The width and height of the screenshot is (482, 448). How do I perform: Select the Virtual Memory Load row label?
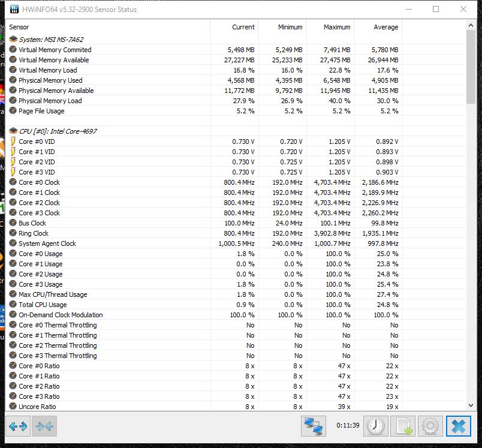(x=47, y=70)
